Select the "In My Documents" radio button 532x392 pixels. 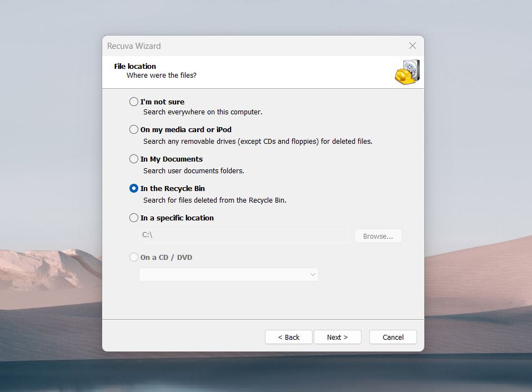[134, 159]
